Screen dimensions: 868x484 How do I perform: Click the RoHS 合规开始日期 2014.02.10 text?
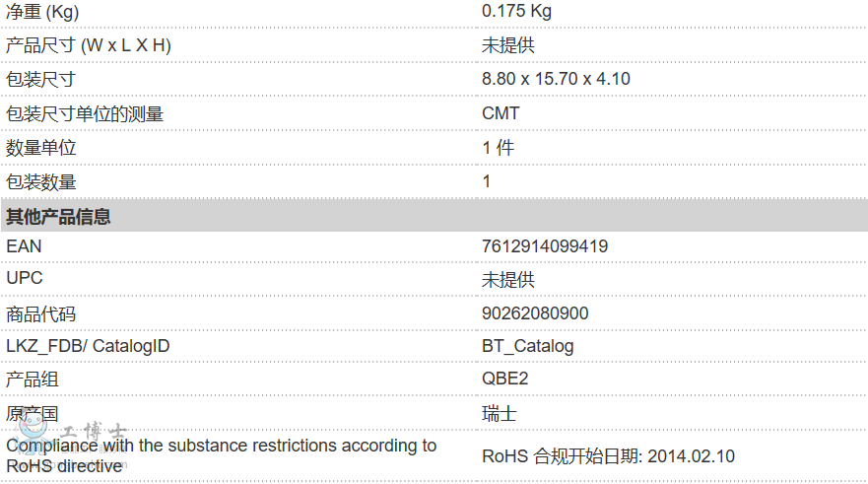(608, 456)
